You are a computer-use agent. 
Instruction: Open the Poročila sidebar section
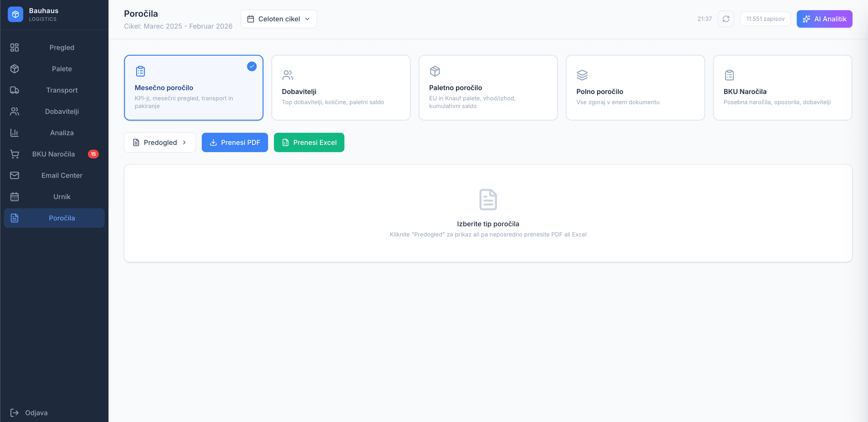tap(54, 218)
